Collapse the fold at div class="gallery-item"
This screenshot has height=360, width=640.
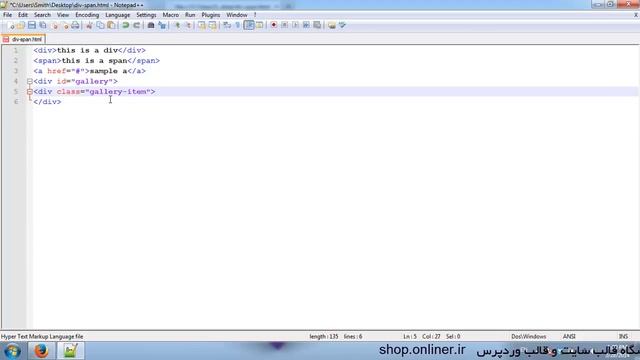[29, 92]
